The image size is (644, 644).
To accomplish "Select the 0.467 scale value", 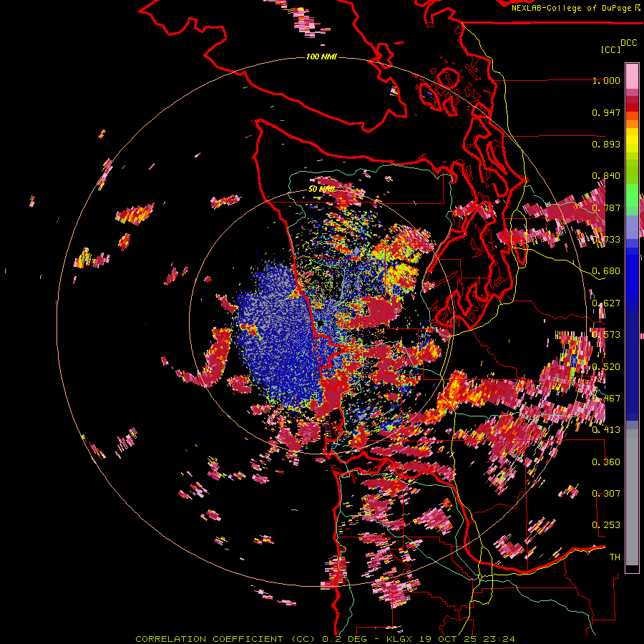I will [606, 399].
